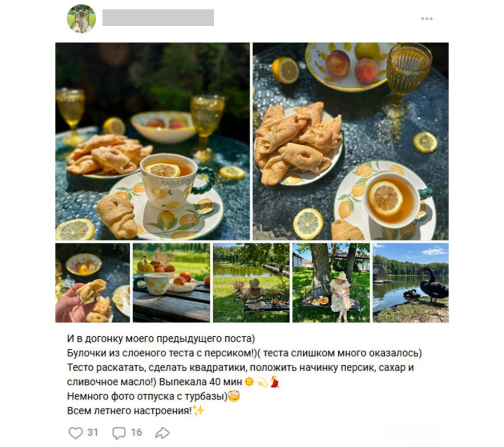Screen dimensions: 504x447
Task: Click the comment count 16
Action: pyautogui.click(x=136, y=432)
